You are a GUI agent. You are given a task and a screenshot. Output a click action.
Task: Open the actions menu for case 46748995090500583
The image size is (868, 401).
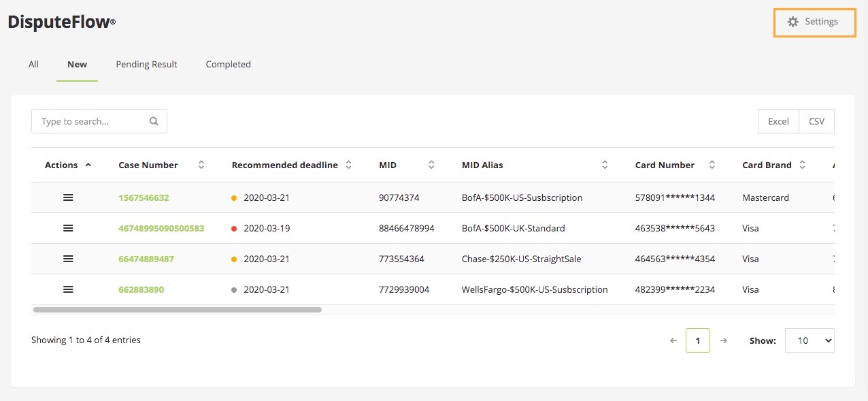point(68,228)
